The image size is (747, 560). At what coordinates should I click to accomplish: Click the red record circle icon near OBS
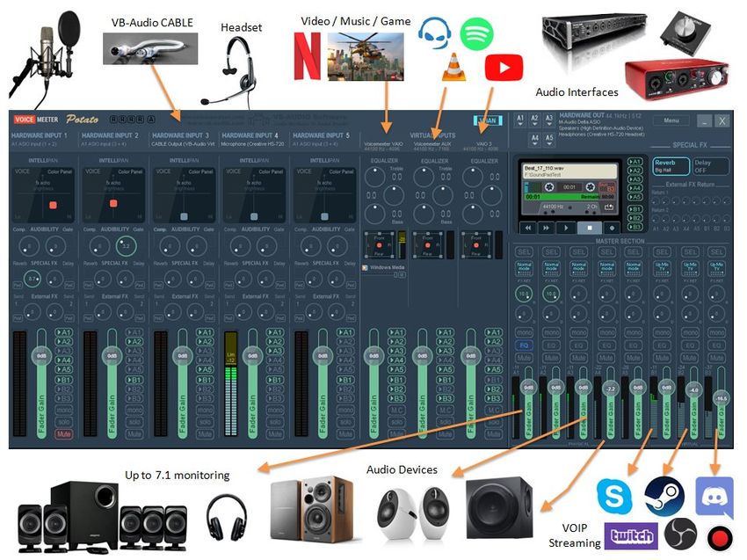[720, 539]
